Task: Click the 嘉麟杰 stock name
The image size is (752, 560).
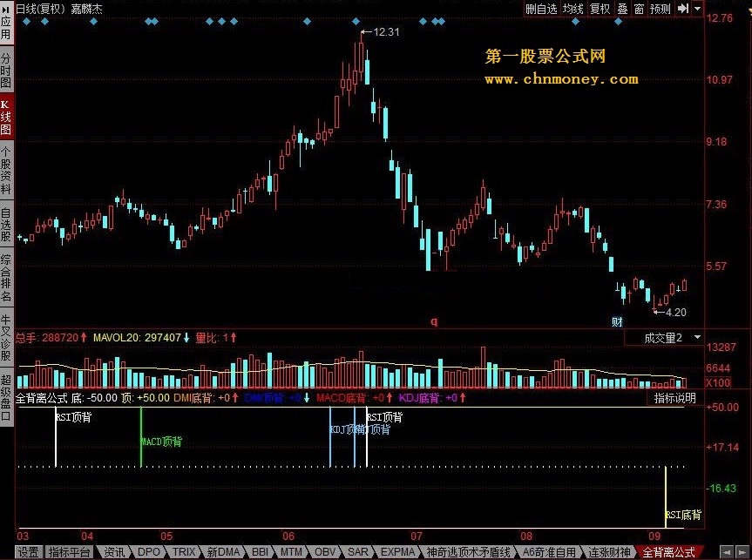Action: pos(86,9)
